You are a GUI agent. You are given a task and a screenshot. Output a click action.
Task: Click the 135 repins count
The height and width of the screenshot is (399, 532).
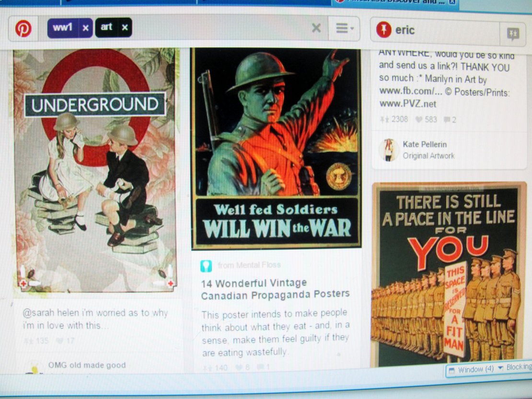[x=36, y=341]
